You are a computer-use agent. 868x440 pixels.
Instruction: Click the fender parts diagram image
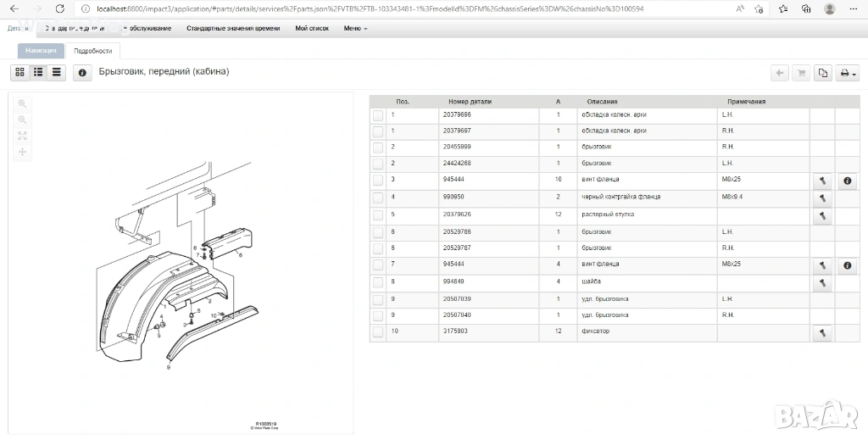[178, 280]
